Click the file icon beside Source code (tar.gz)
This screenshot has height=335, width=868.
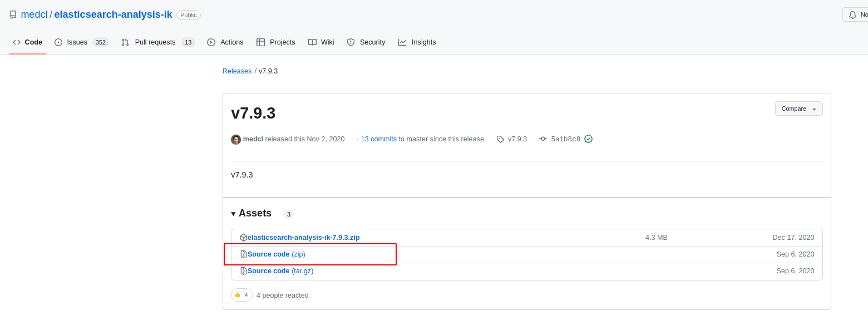(243, 271)
